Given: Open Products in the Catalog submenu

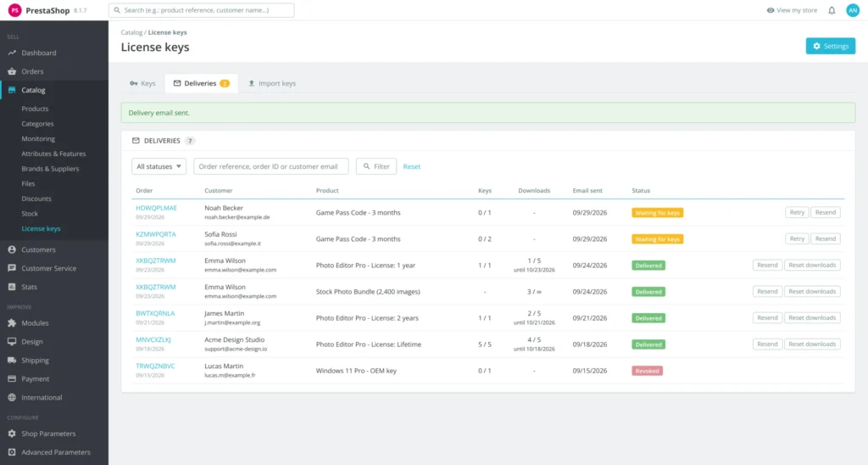Looking at the screenshot, I should coord(35,109).
